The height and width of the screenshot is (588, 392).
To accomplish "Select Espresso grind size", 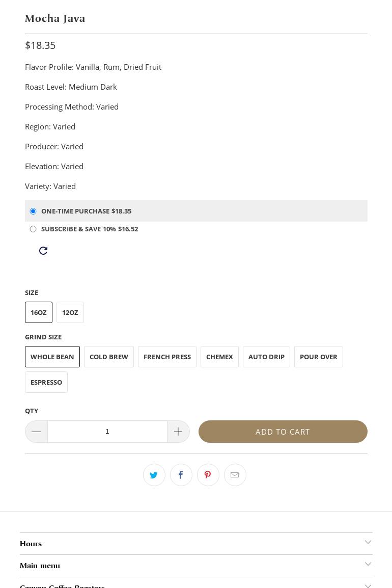I will click(x=46, y=382).
